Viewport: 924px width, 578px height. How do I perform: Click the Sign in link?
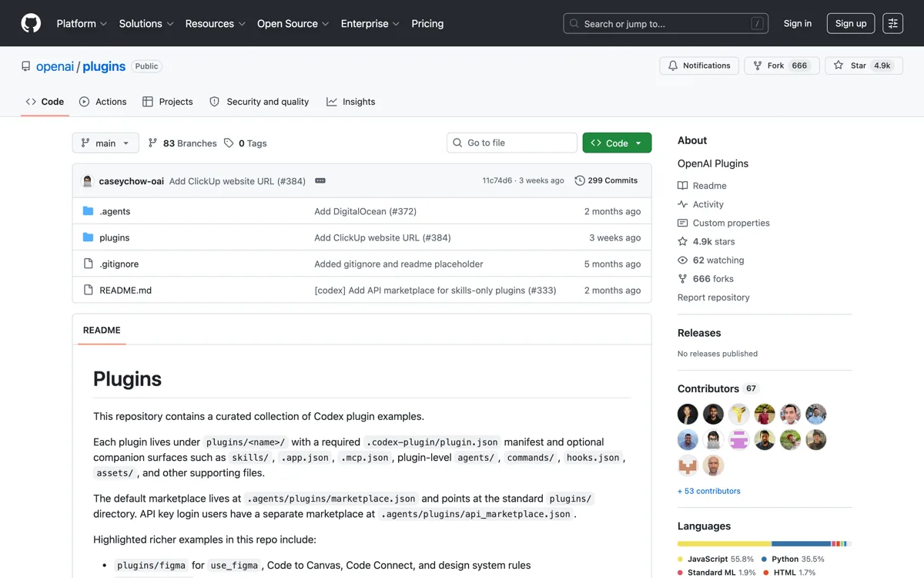coord(798,24)
